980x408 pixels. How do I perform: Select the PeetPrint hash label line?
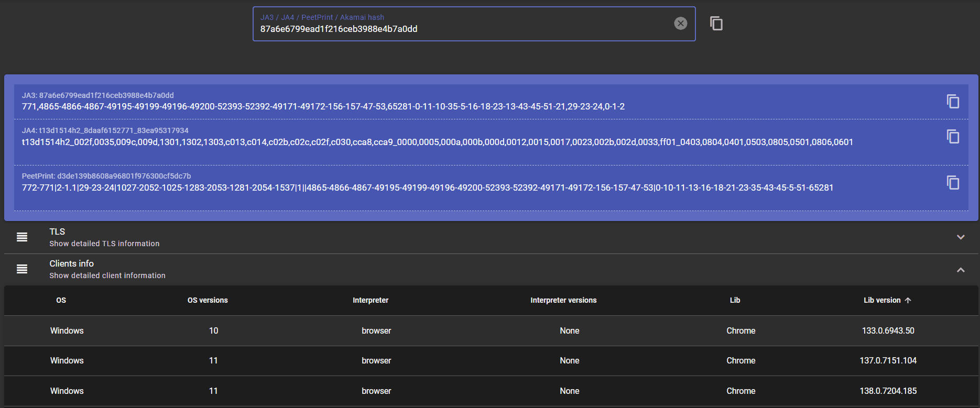[x=106, y=176]
